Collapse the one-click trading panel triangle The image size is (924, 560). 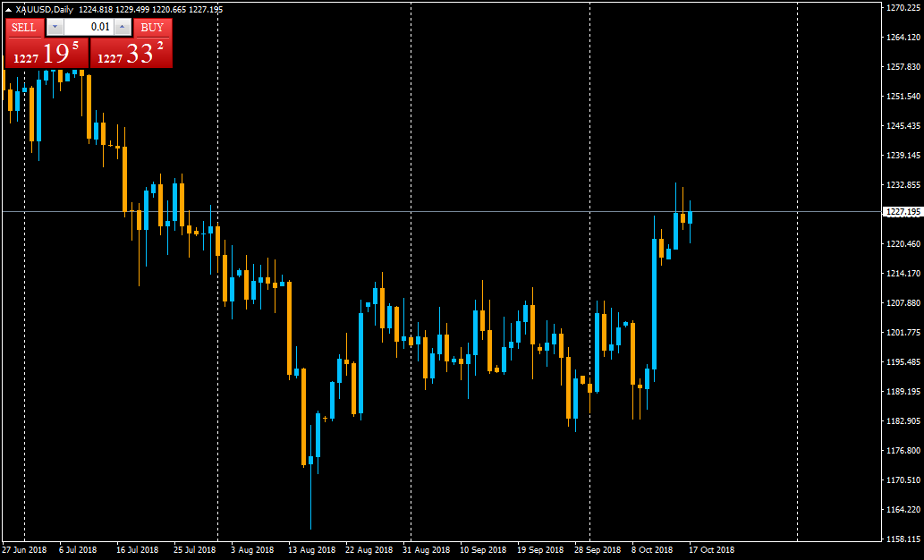[x=8, y=10]
